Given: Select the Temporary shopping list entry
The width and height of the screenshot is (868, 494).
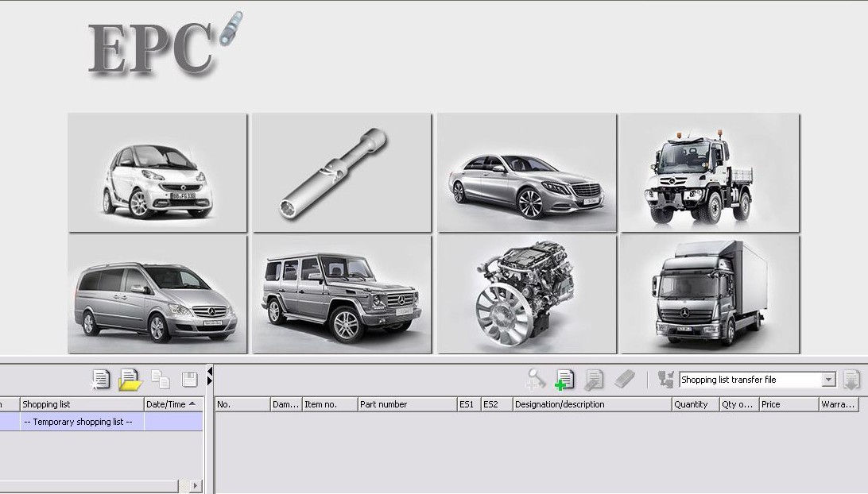Looking at the screenshot, I should [79, 422].
